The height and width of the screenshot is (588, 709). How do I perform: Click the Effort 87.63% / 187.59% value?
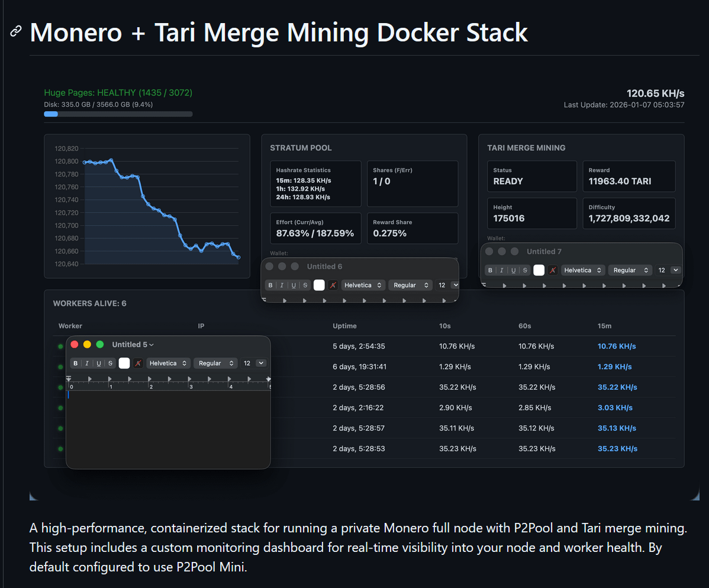tap(315, 234)
